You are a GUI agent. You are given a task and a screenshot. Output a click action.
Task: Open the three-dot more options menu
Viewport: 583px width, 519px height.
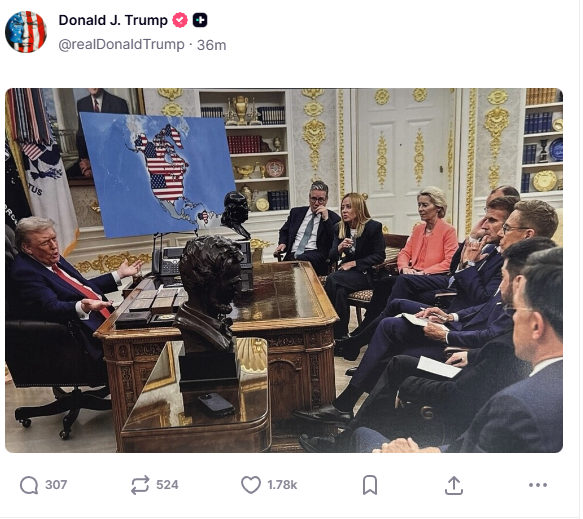point(538,486)
